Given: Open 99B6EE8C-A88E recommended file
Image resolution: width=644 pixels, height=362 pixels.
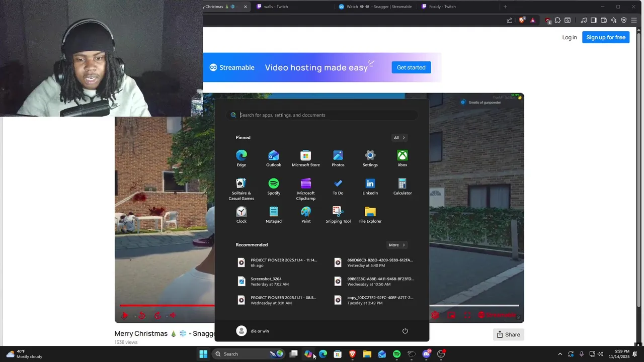Looking at the screenshot, I should coord(374,281).
